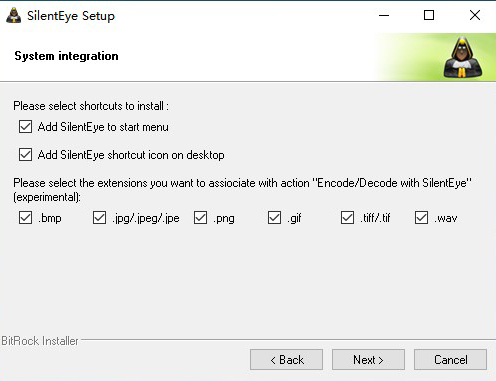Uncheck the .tiff/.tif extension box

347,218
